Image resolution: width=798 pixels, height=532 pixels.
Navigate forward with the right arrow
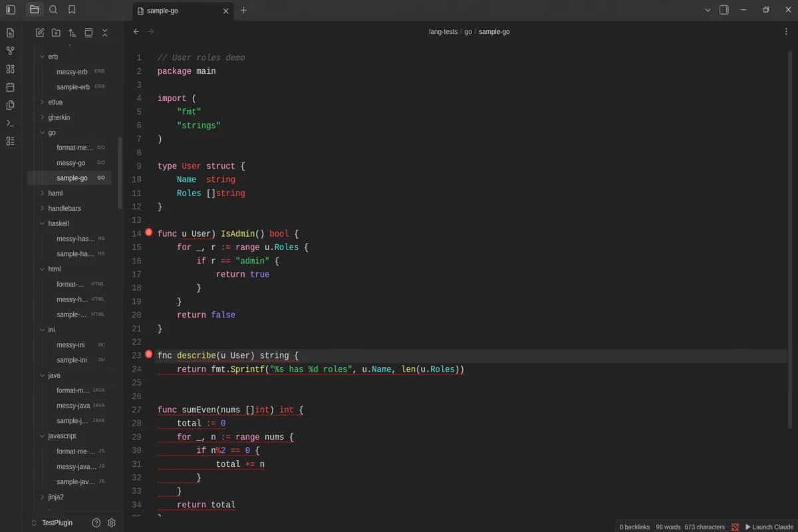tap(151, 31)
